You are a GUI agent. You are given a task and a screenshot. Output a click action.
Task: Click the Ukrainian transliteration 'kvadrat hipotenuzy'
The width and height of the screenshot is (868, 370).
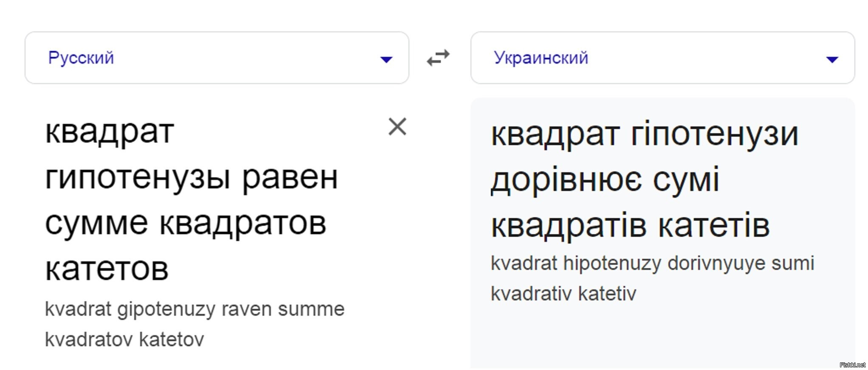tap(576, 263)
